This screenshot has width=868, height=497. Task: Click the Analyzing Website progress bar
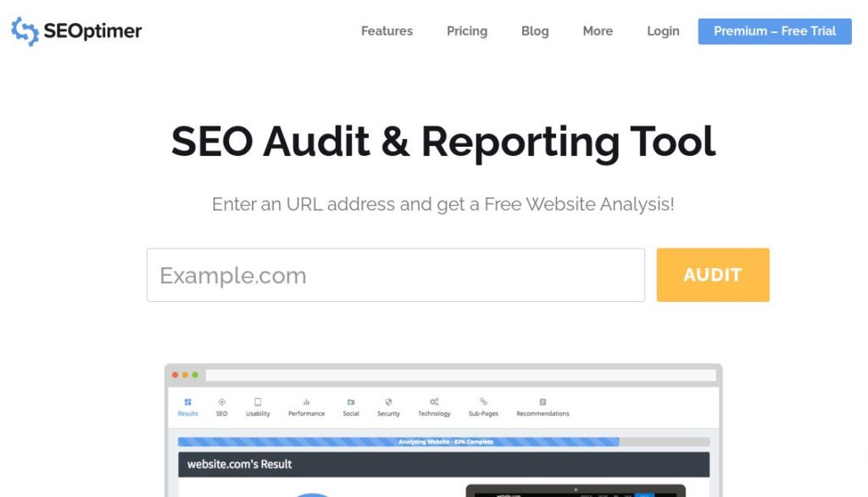tap(444, 442)
